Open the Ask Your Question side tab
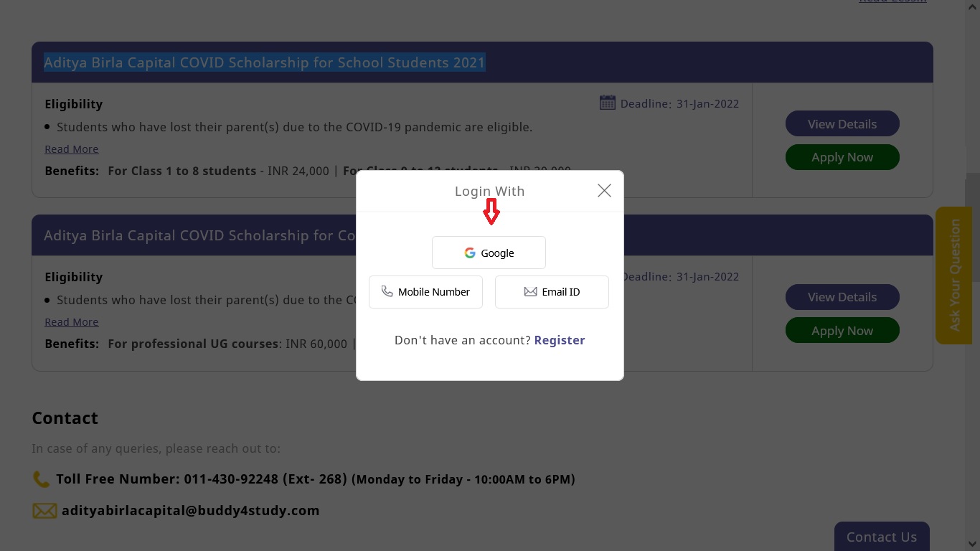 [953, 275]
